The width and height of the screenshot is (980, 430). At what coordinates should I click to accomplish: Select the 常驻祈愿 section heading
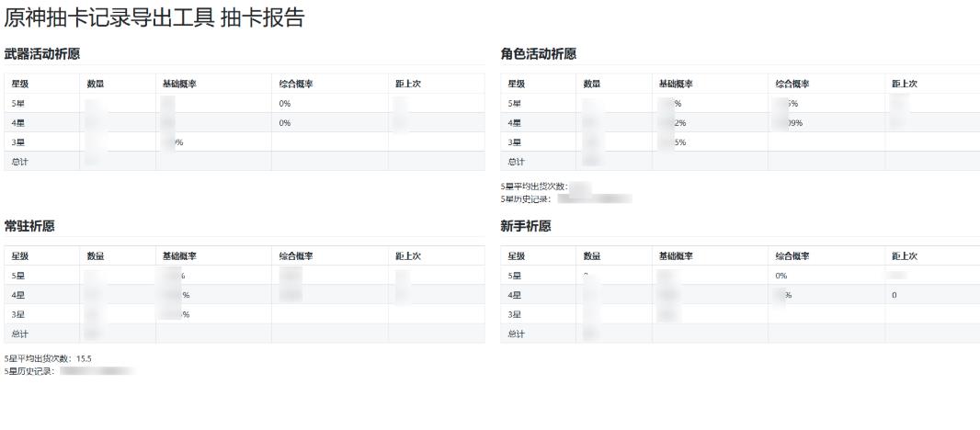click(x=29, y=226)
